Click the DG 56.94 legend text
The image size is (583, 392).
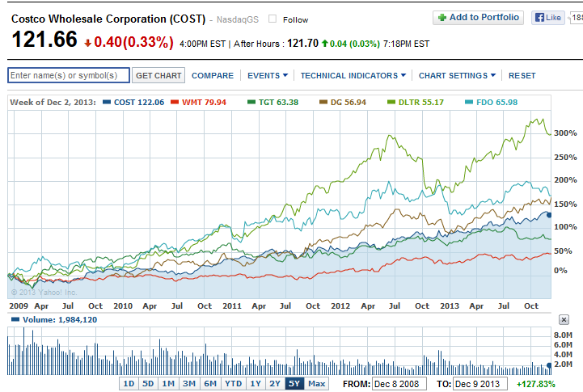[349, 102]
